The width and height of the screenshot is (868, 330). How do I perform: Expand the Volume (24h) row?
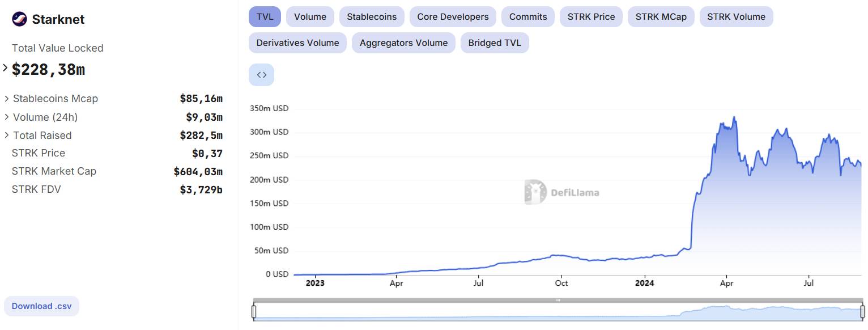7,117
